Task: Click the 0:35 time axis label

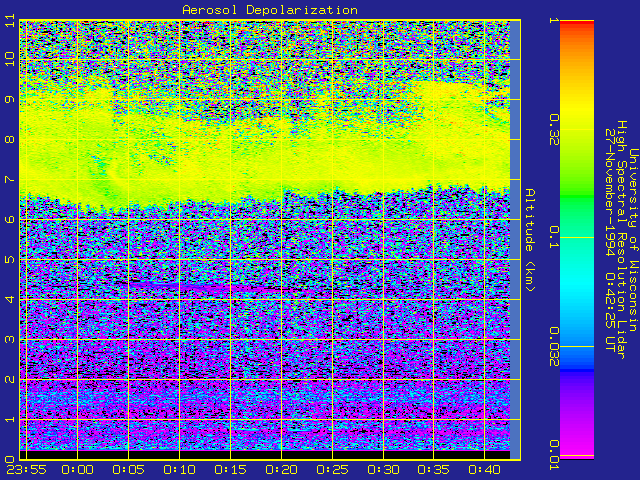Action: coord(433,470)
